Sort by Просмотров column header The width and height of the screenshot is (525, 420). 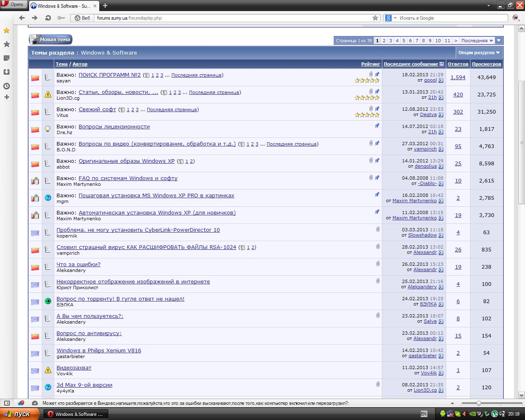(486, 64)
